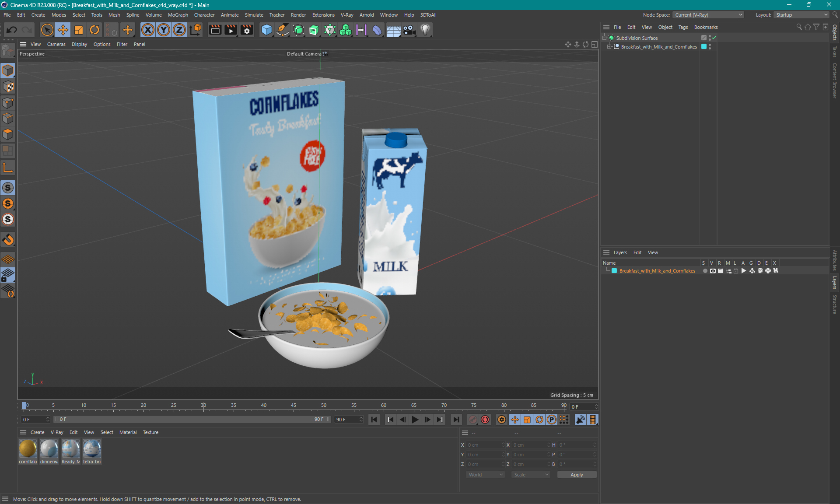Open the Layout Startup dropdown
The height and width of the screenshot is (504, 840).
[801, 15]
